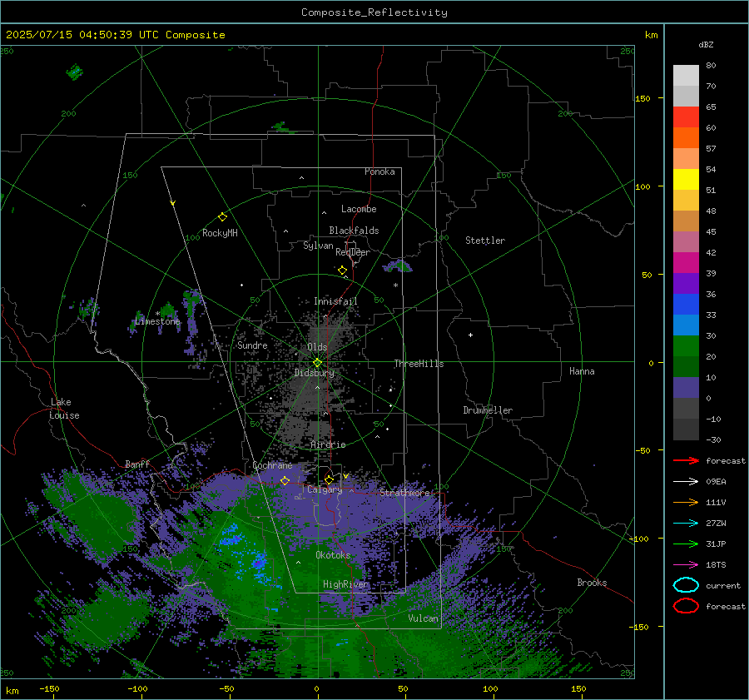Click the white 09EA arrow legend icon
Image resolution: width=749 pixels, height=700 pixels.
(x=686, y=482)
